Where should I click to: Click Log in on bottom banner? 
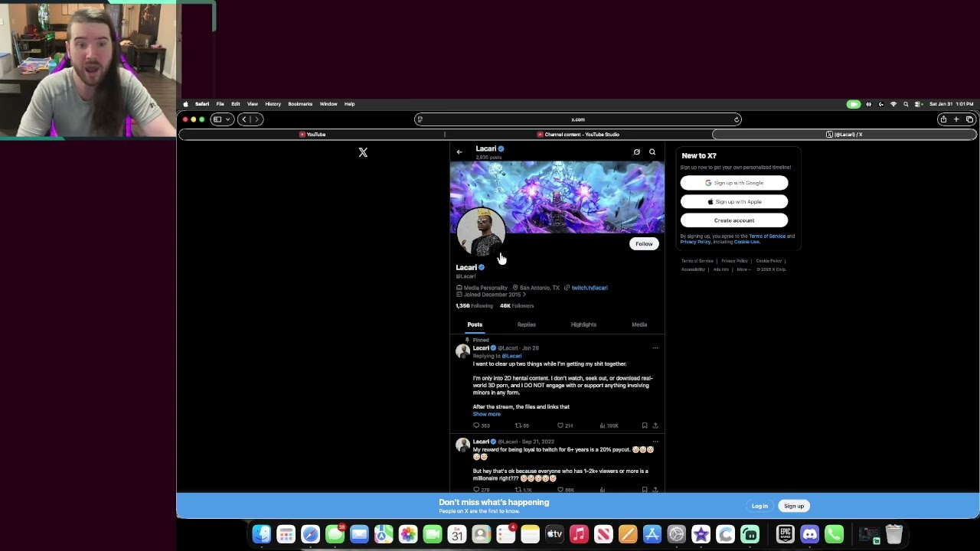click(759, 506)
